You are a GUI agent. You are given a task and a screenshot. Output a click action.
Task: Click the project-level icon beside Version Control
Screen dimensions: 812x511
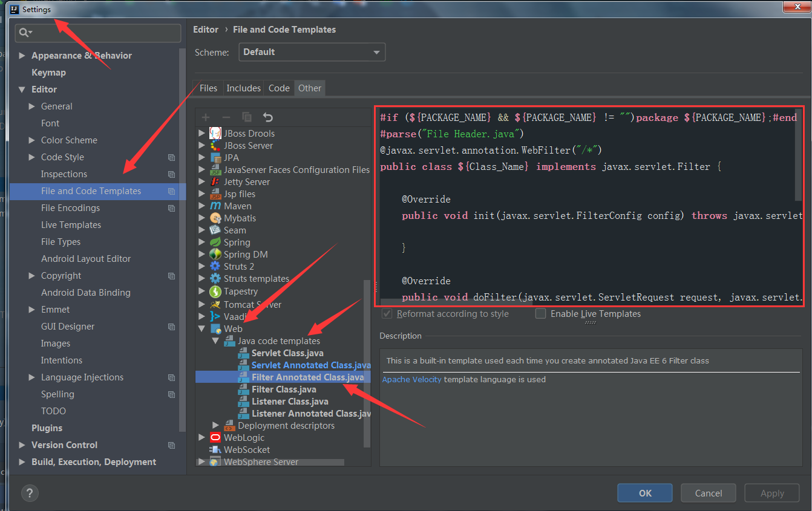click(172, 445)
